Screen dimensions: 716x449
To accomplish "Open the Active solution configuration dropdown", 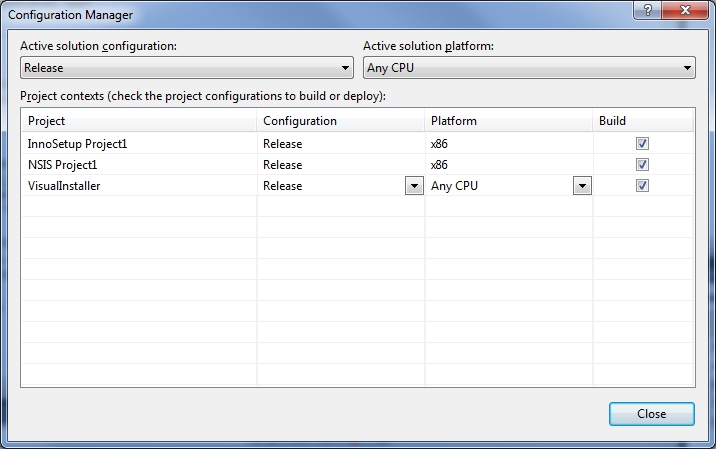I will [187, 68].
